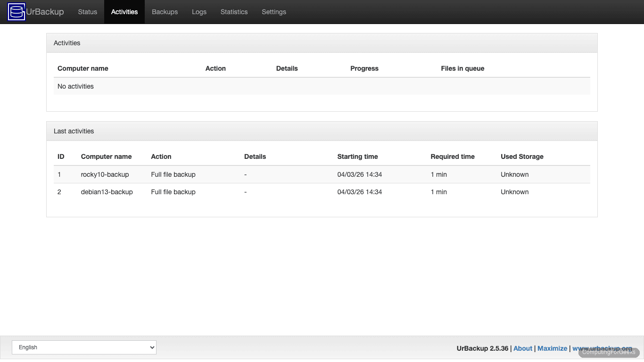Switch to the Backups tab
The width and height of the screenshot is (644, 362).
pos(165,12)
